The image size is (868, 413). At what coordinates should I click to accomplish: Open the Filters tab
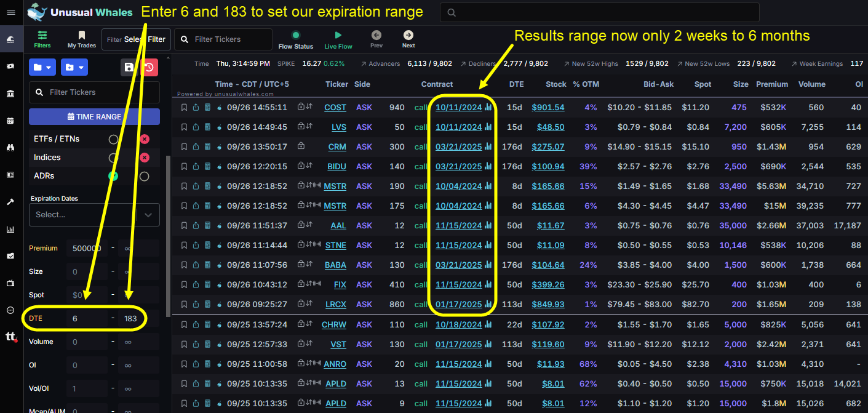tap(42, 39)
